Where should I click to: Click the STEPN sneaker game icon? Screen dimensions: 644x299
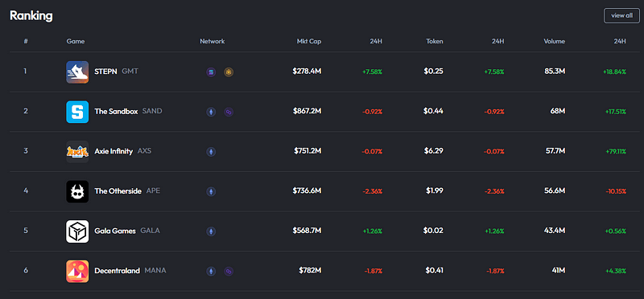pos(77,72)
